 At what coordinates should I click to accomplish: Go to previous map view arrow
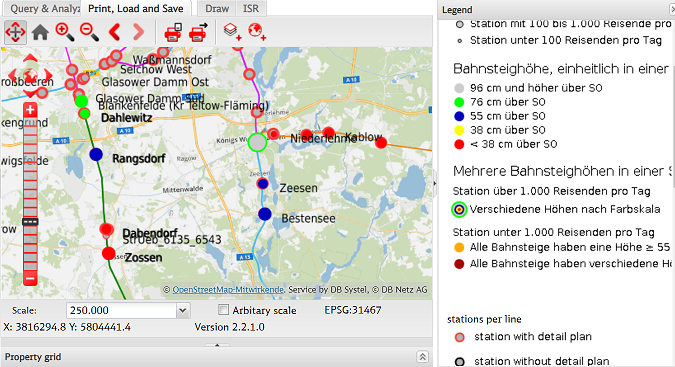point(115,32)
